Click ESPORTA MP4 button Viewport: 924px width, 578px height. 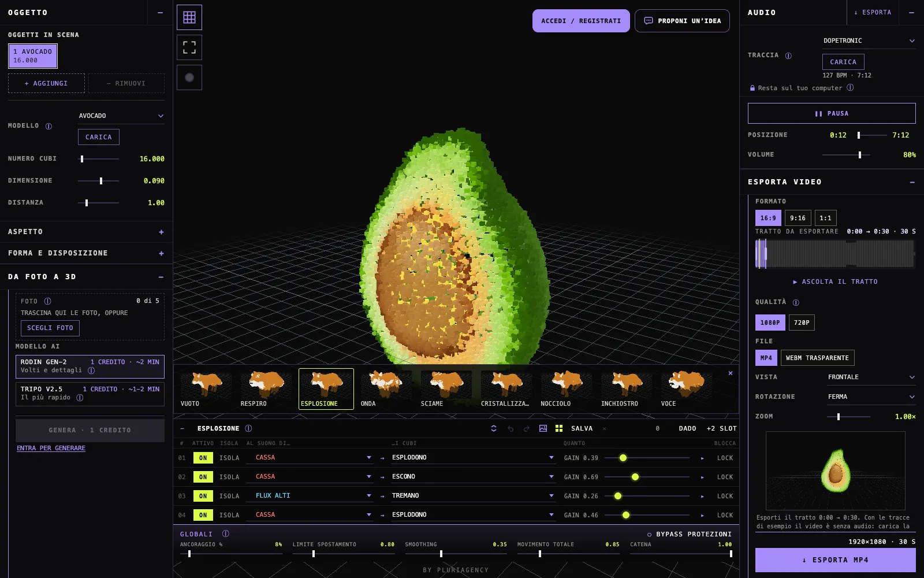click(835, 560)
